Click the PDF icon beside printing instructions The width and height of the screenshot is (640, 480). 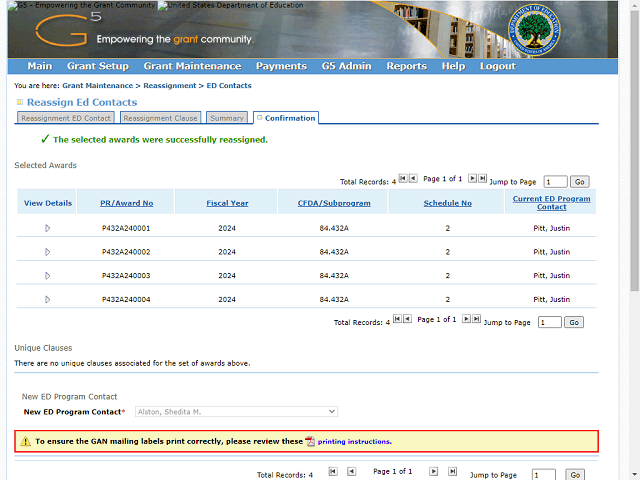pos(310,441)
